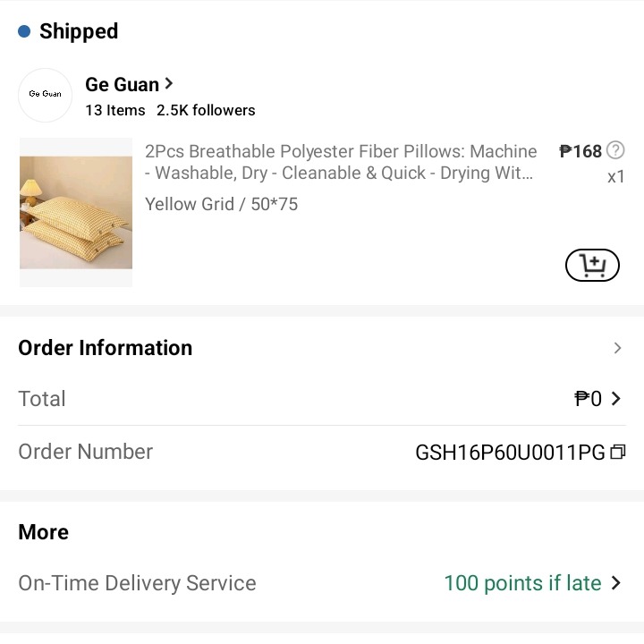Click the chevron next to Ge Guan
This screenshot has width=644, height=644.
pyautogui.click(x=169, y=84)
